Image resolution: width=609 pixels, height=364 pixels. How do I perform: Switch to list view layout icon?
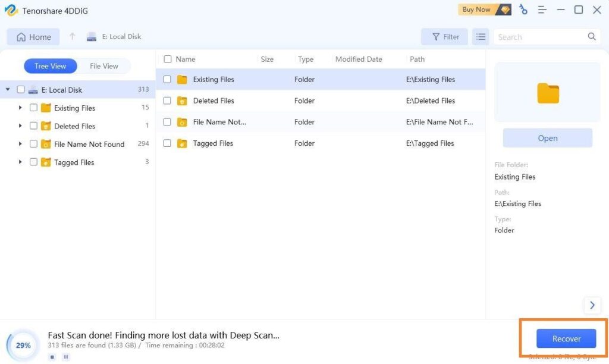click(481, 37)
